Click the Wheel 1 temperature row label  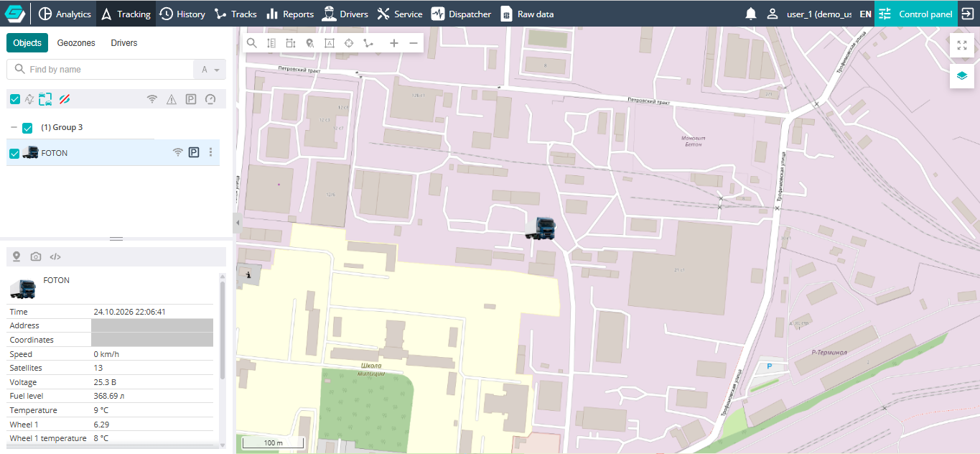(x=48, y=438)
